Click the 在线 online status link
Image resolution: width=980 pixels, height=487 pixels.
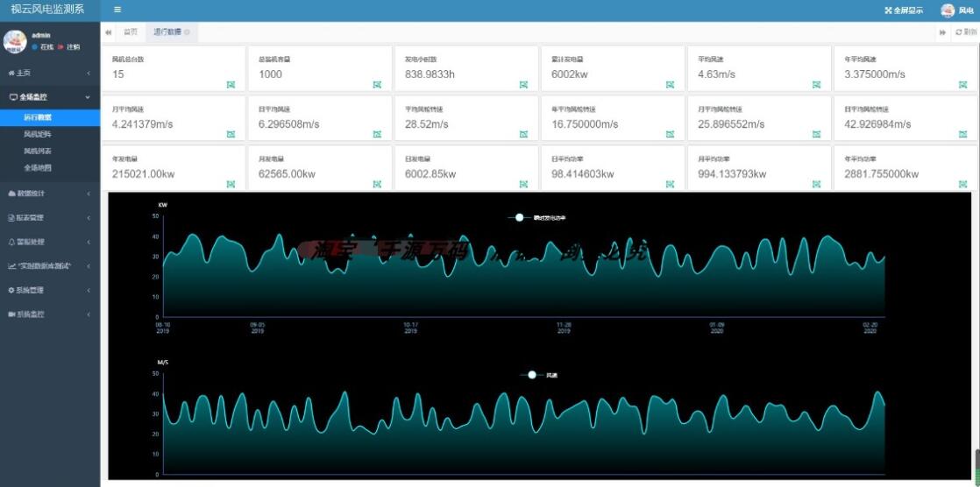(x=43, y=46)
